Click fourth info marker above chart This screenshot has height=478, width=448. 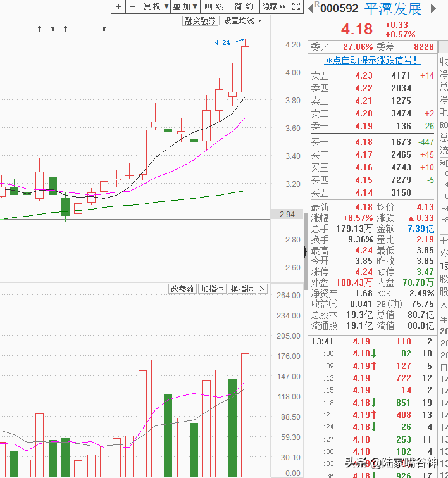click(x=104, y=29)
